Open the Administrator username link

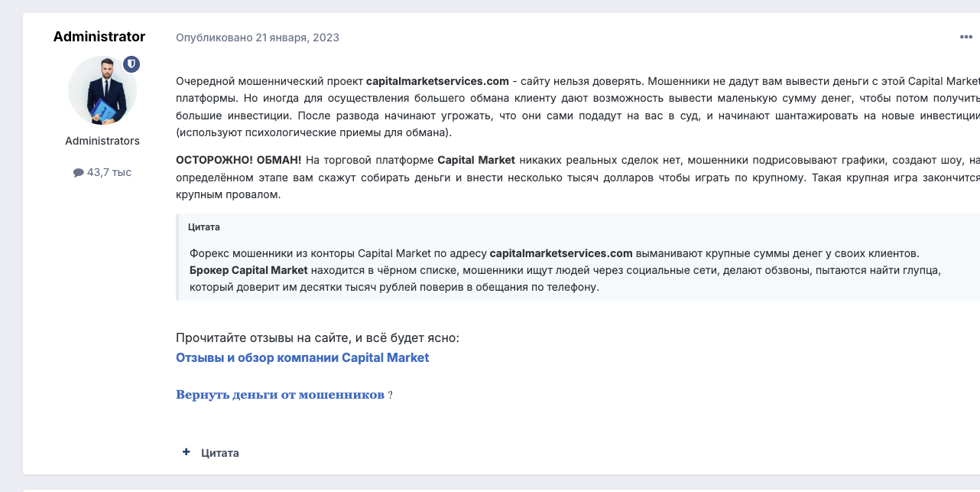[99, 37]
